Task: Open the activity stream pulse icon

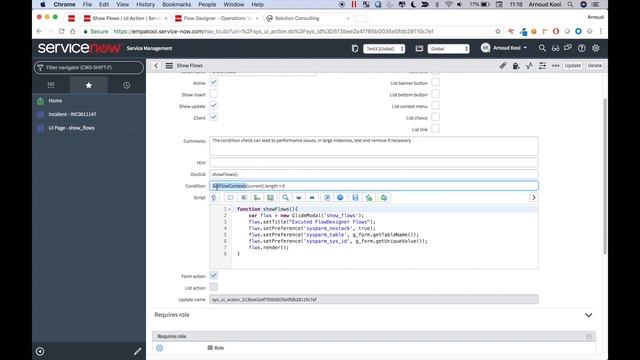Action: point(529,65)
